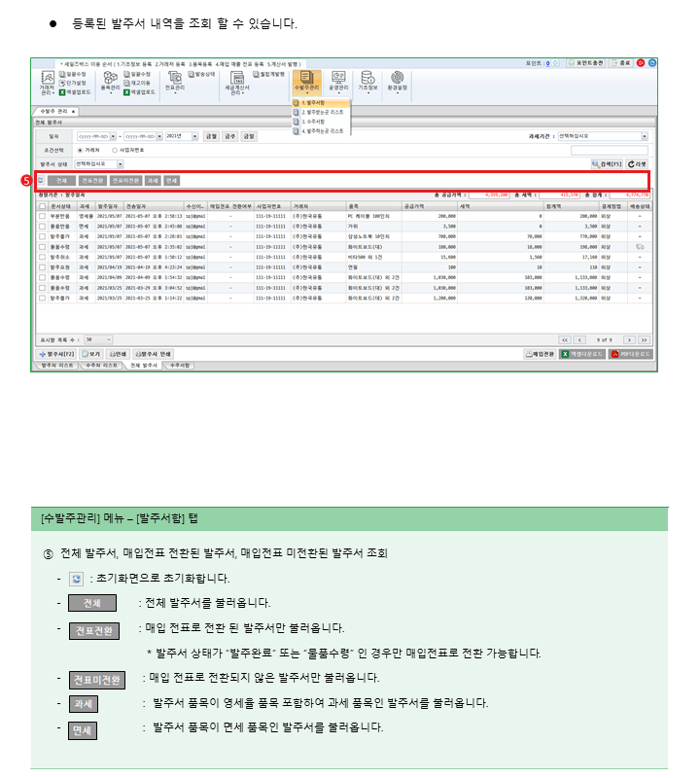Click 전체 in the app filter bar
Image resolution: width=700 pixels, height=778 pixels.
pyautogui.click(x=61, y=181)
